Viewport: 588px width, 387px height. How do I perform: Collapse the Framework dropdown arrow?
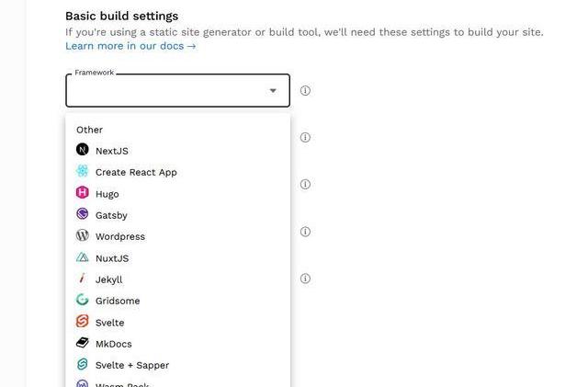[x=273, y=90]
